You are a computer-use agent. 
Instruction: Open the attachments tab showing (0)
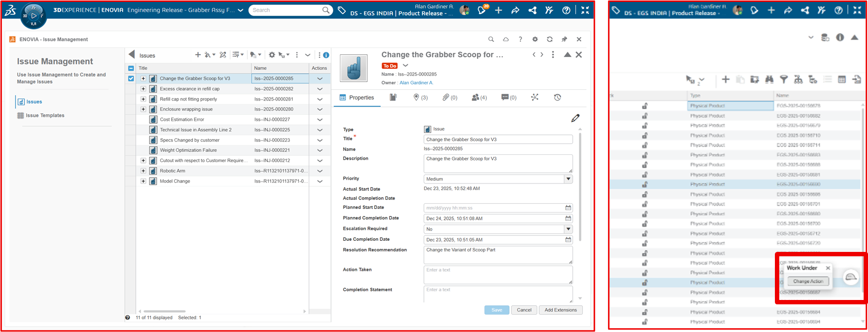pyautogui.click(x=450, y=98)
